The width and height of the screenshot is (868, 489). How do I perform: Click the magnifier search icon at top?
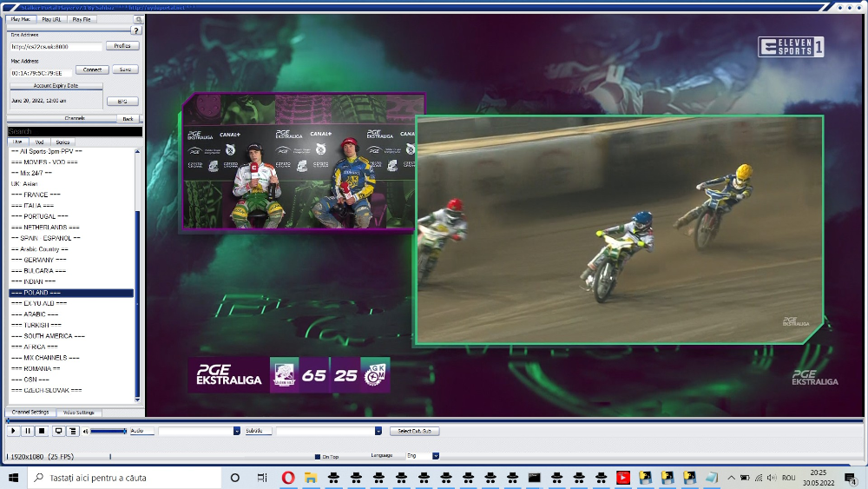(138, 19)
